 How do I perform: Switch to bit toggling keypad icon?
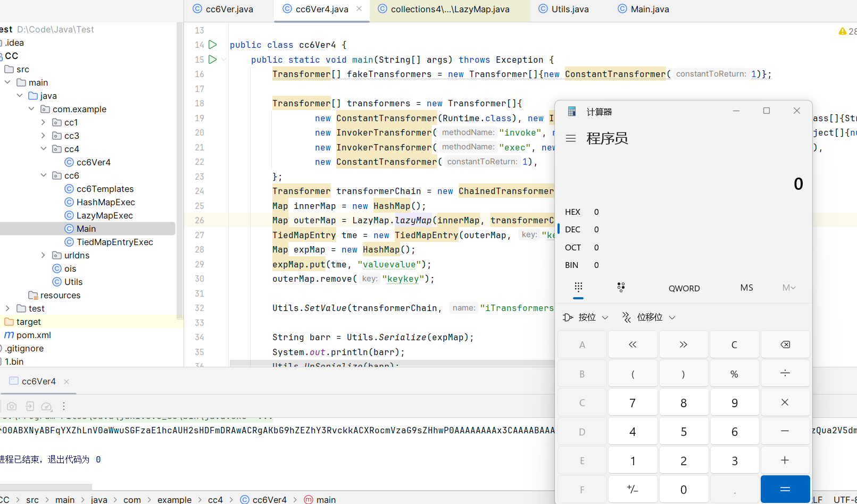621,287
